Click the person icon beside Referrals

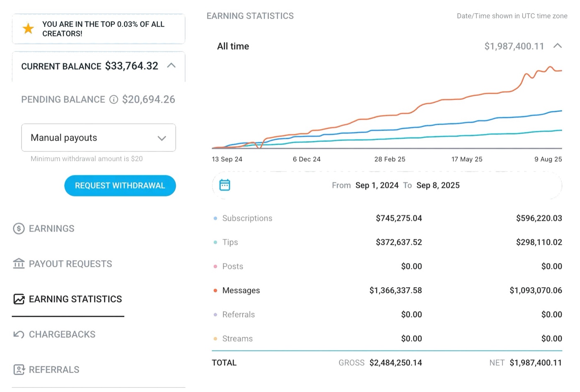19,370
